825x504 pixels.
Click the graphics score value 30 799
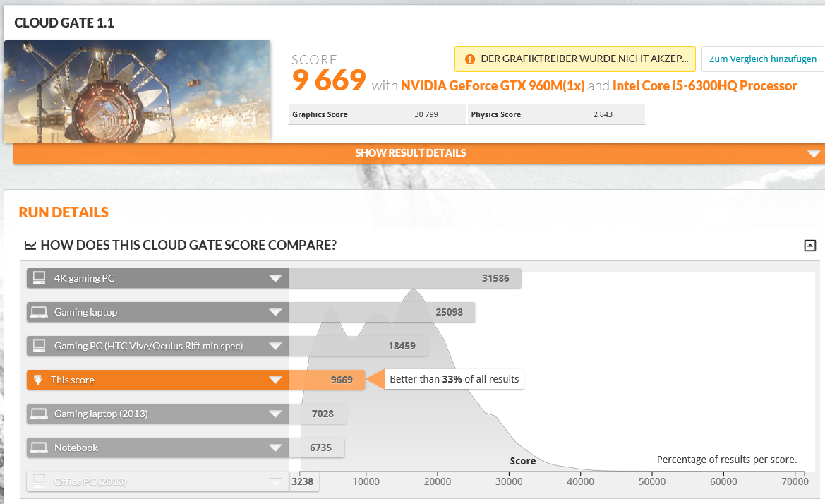click(x=426, y=114)
